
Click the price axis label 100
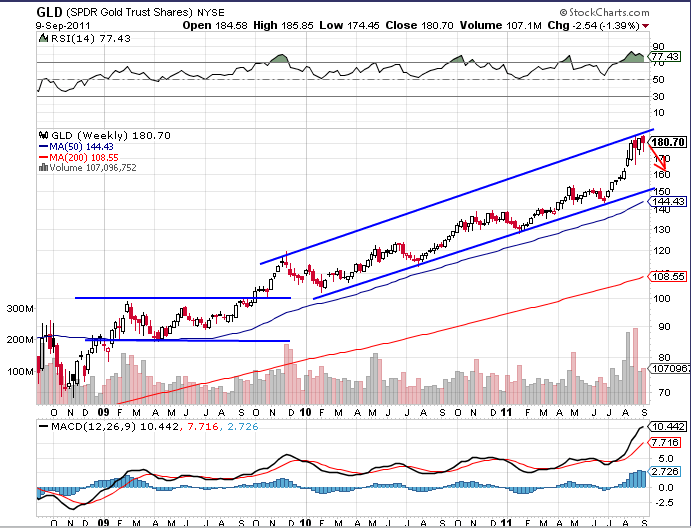tap(661, 298)
